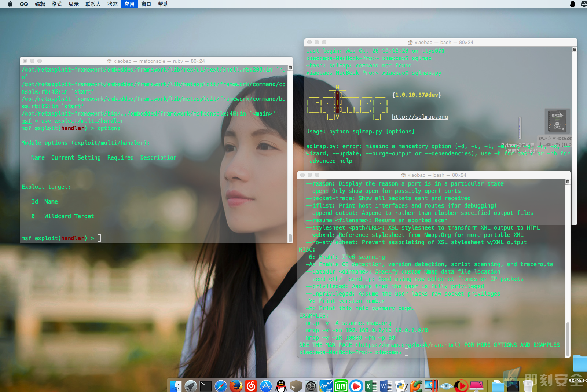Open NetEase Cloud Music in Dock

(251, 386)
